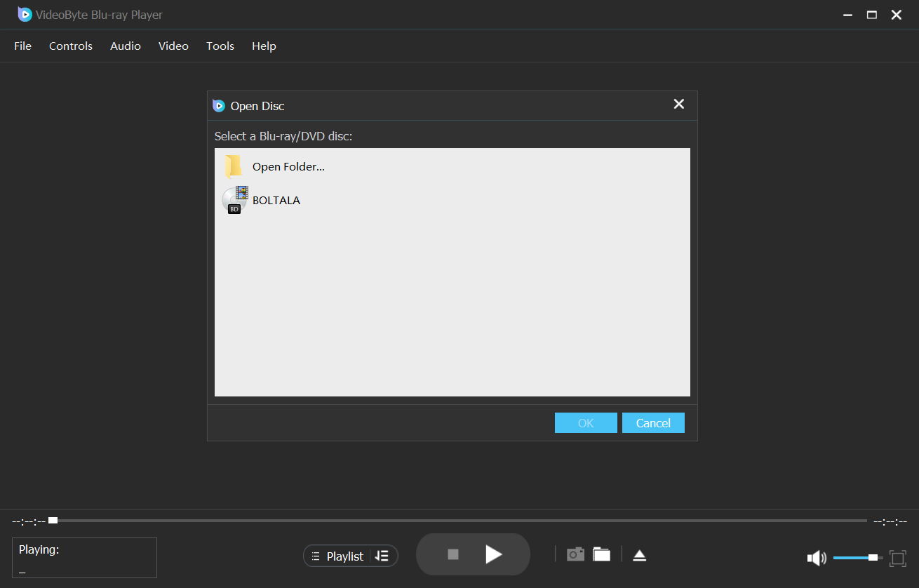Enter full screen mode

pos(899,558)
